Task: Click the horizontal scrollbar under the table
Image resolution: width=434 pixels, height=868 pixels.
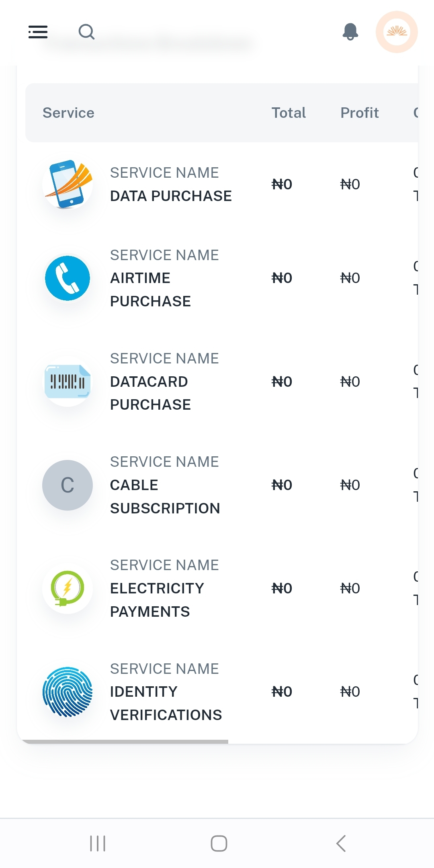Action: click(x=125, y=741)
